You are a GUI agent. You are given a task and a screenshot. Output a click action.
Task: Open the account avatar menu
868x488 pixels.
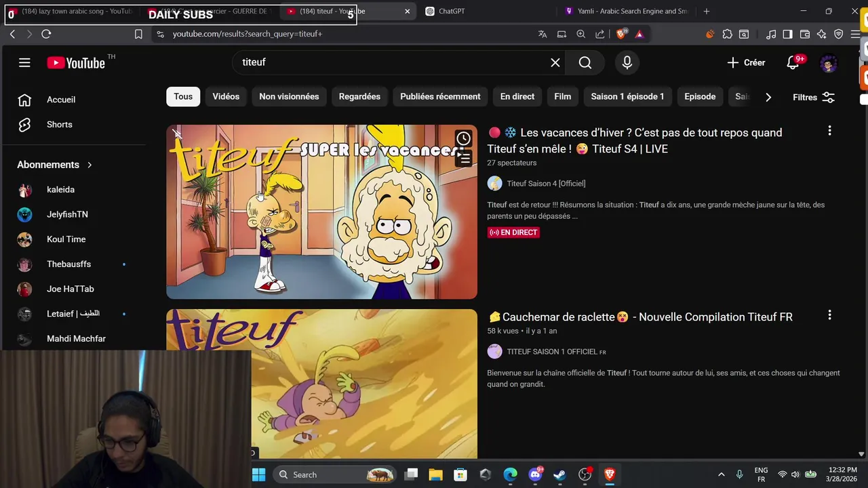(x=828, y=63)
